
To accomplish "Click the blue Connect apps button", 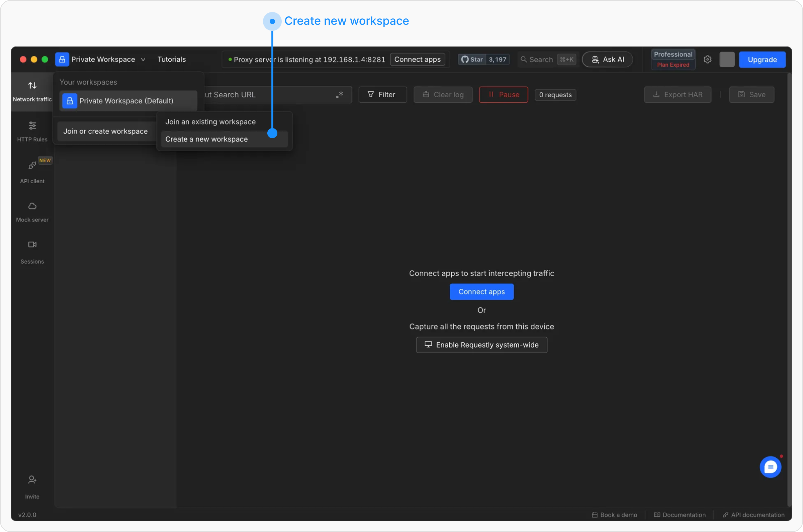I will [481, 292].
